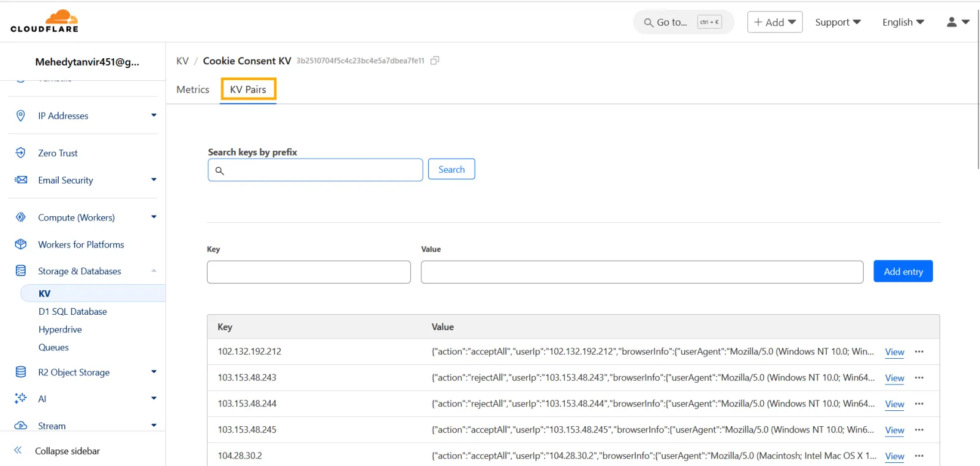Focus the new entry Key input

309,272
